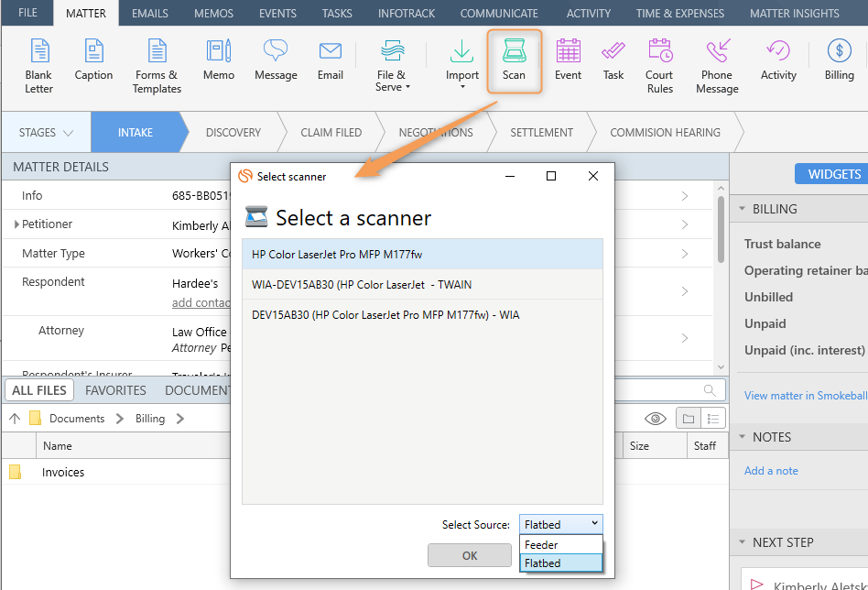Switch to the Time & Expenses tab

coord(679,14)
